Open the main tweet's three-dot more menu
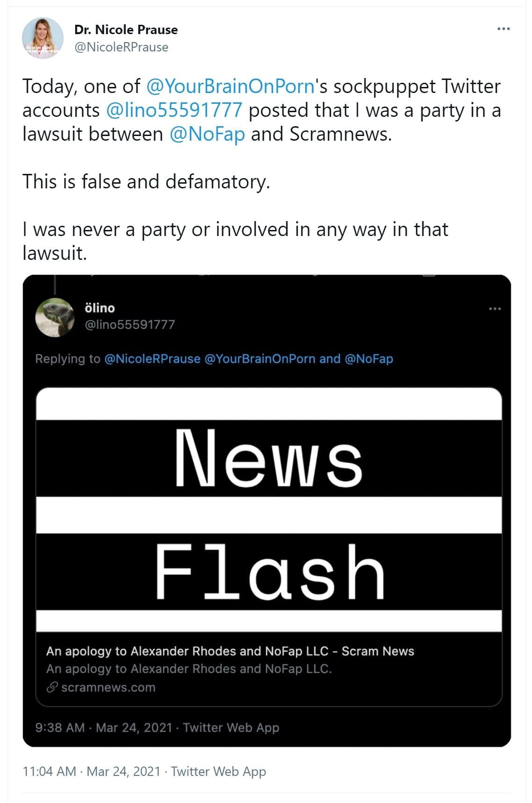The image size is (532, 803). coord(503,29)
